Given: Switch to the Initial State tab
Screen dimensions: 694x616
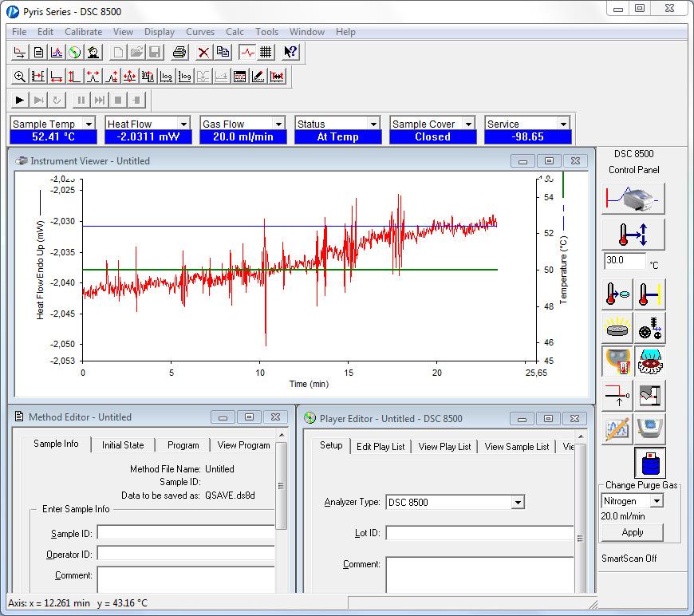Looking at the screenshot, I should (x=123, y=445).
